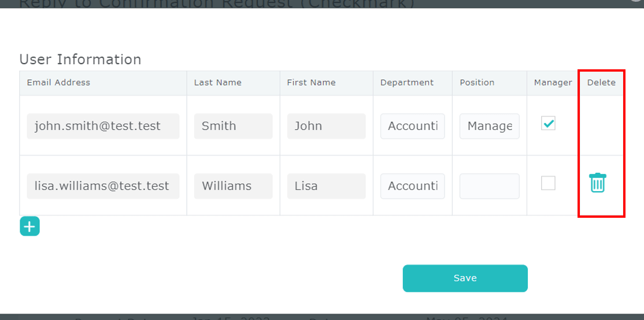Click the John first name field
Image resolution: width=644 pixels, height=320 pixels.
pyautogui.click(x=326, y=126)
